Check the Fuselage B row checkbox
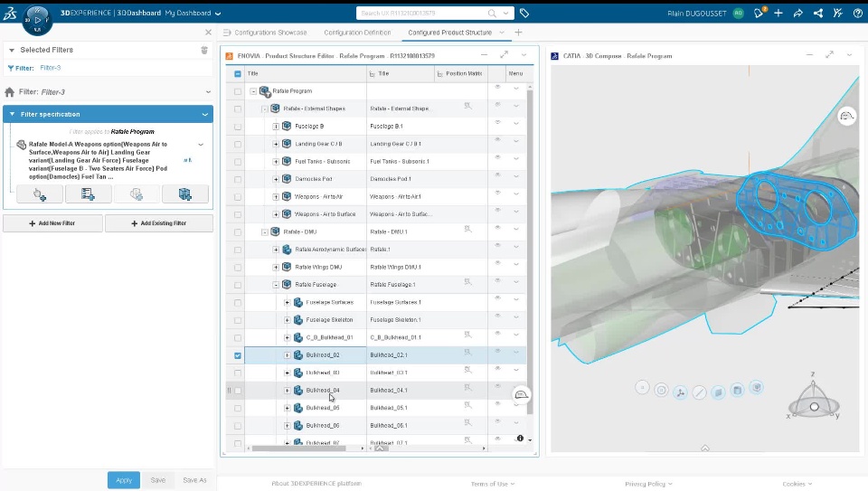 tap(238, 127)
